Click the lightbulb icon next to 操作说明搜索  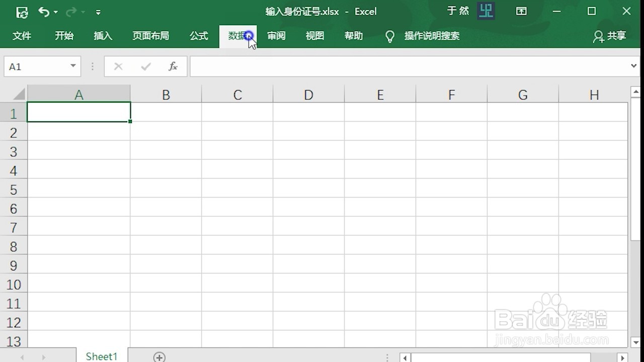(x=389, y=36)
